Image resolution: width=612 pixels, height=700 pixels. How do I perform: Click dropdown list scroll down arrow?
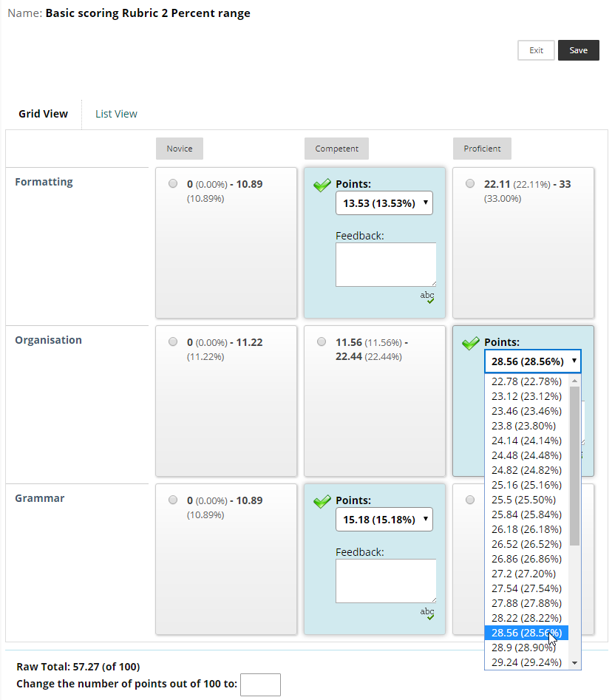pos(574,663)
